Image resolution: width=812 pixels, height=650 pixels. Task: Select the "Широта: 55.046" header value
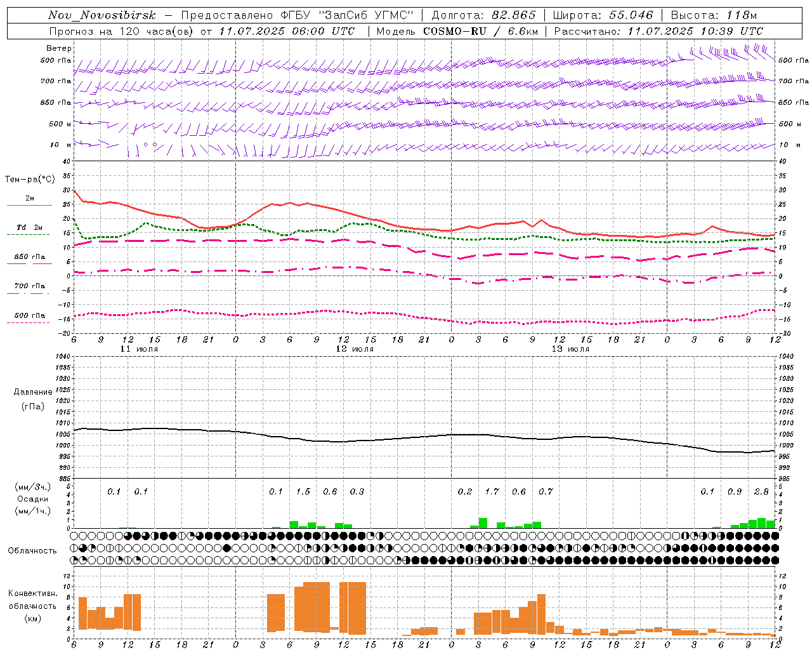[x=603, y=15]
